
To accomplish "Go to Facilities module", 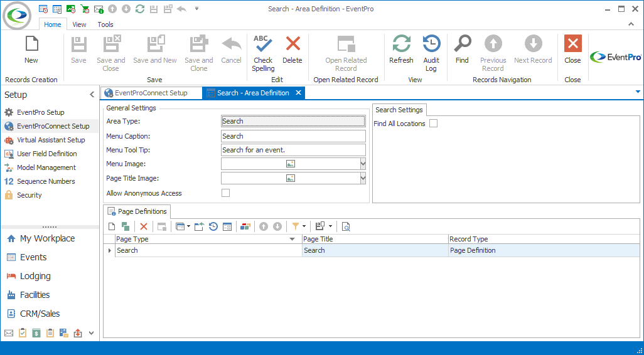I will pyautogui.click(x=35, y=295).
